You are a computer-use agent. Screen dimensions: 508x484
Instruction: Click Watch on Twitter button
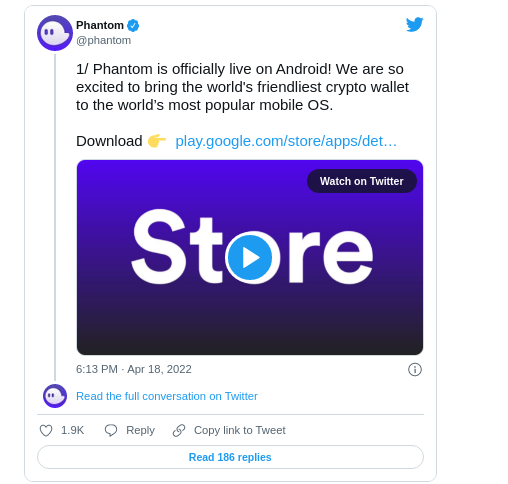click(x=362, y=181)
